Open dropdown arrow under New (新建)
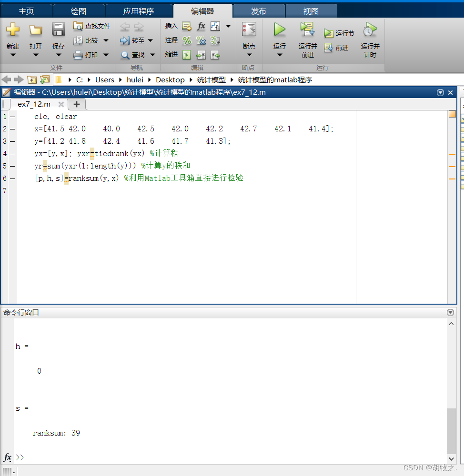The width and height of the screenshot is (464, 476). pos(13,55)
